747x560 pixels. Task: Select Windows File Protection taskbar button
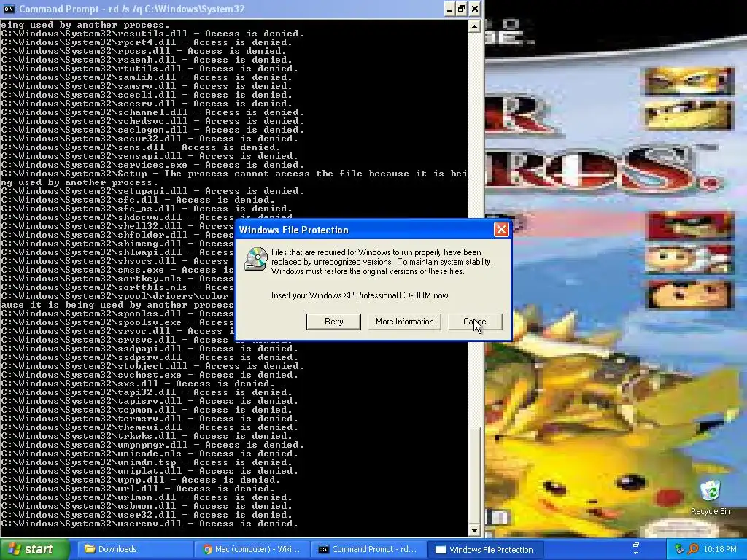pyautogui.click(x=486, y=549)
